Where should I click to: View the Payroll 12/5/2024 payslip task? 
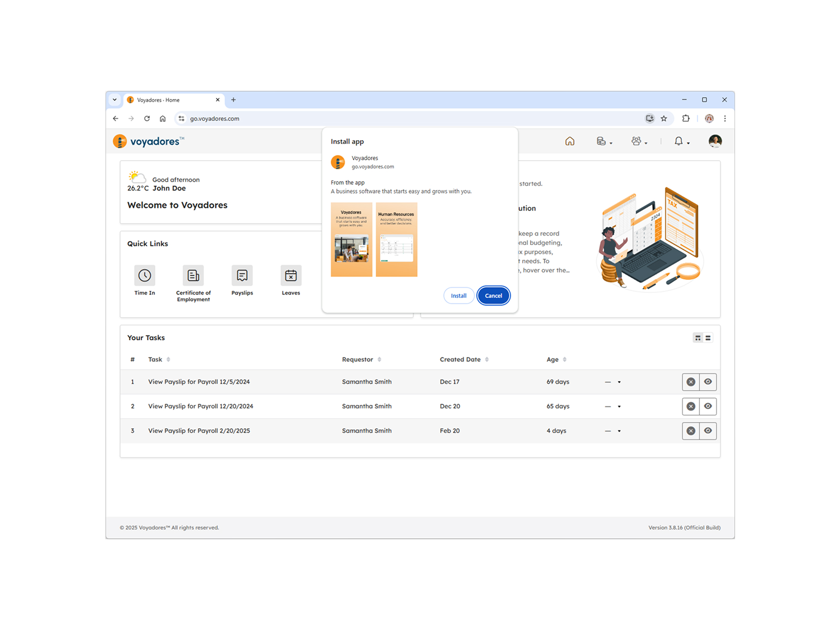pos(708,382)
